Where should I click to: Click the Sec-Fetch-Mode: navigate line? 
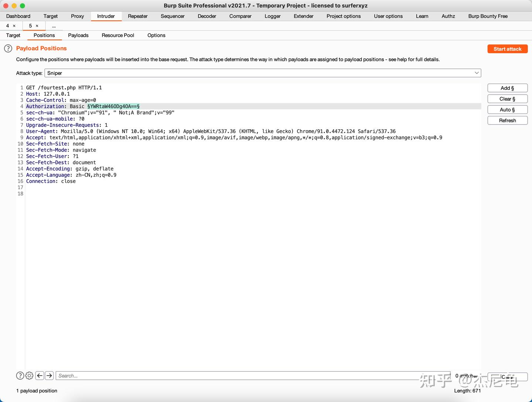coord(61,150)
